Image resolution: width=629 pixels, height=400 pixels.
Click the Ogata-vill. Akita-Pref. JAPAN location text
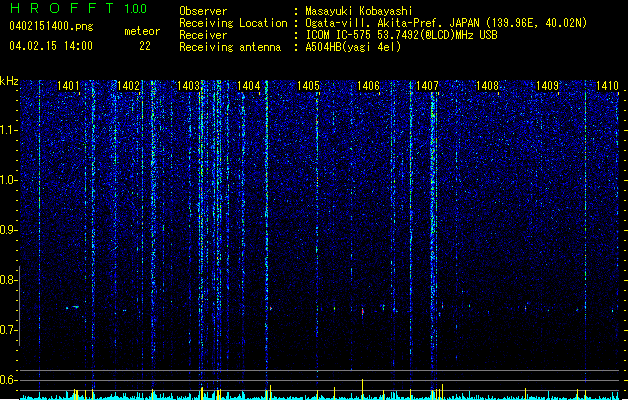point(446,23)
